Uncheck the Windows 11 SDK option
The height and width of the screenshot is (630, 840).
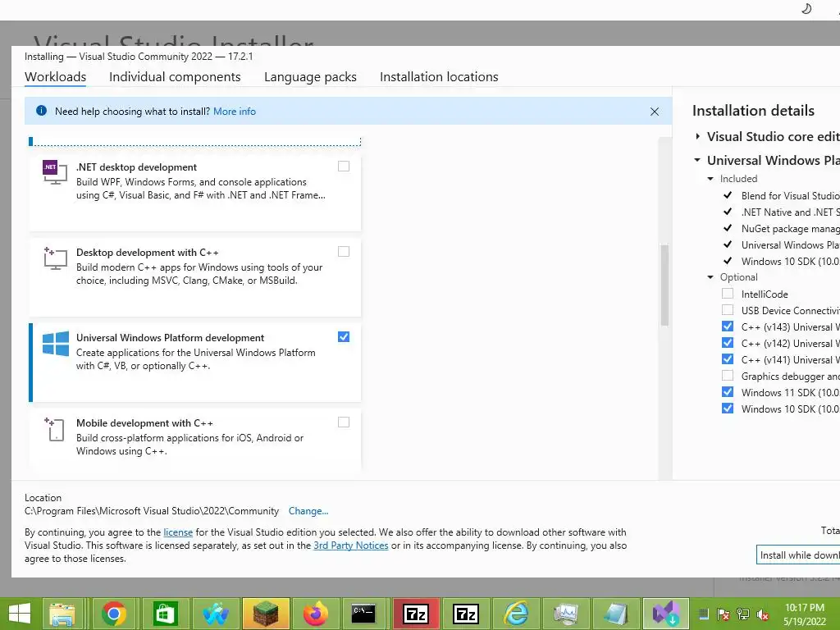728,392
